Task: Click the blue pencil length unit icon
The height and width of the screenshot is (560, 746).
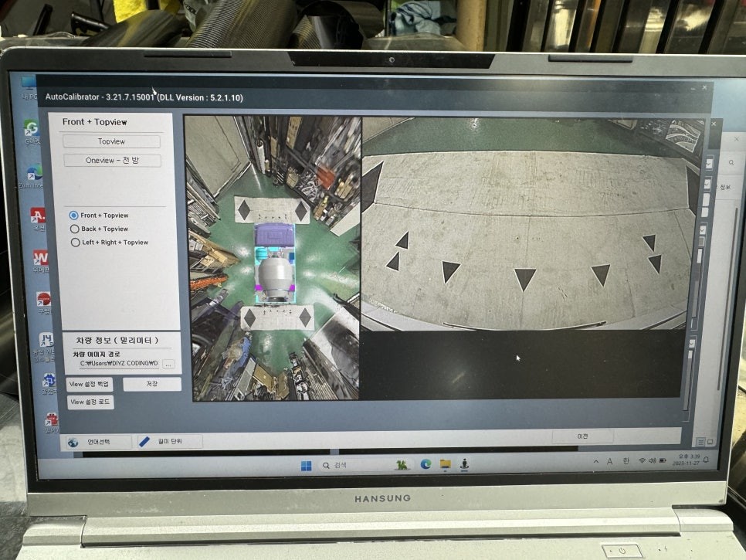Action: [144, 442]
